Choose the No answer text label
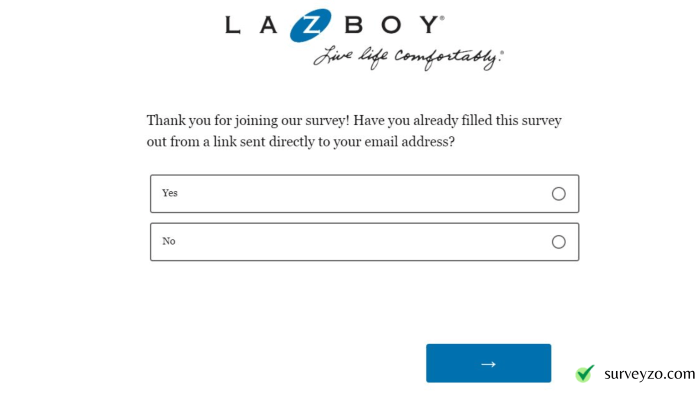This screenshot has height=394, width=700. coord(169,241)
